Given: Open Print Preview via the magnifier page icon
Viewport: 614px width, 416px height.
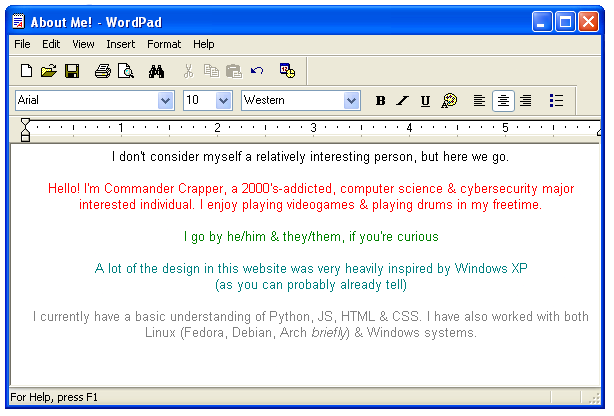Looking at the screenshot, I should [x=126, y=71].
